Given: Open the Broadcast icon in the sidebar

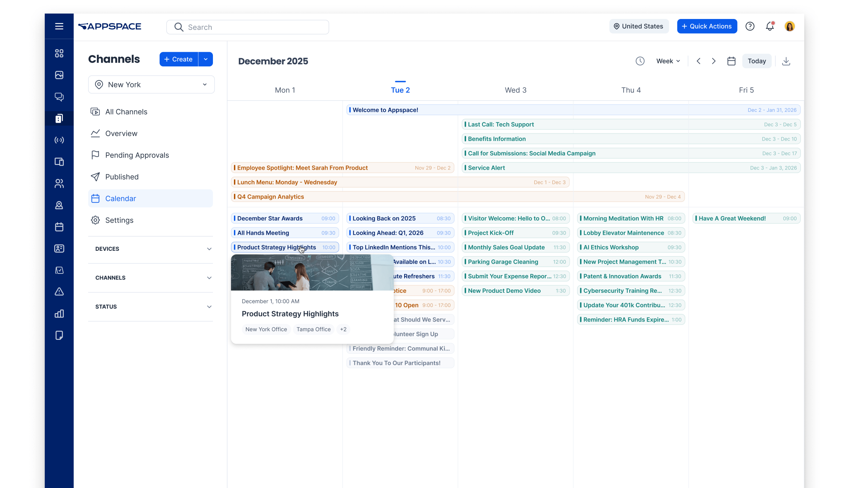Looking at the screenshot, I should point(59,140).
